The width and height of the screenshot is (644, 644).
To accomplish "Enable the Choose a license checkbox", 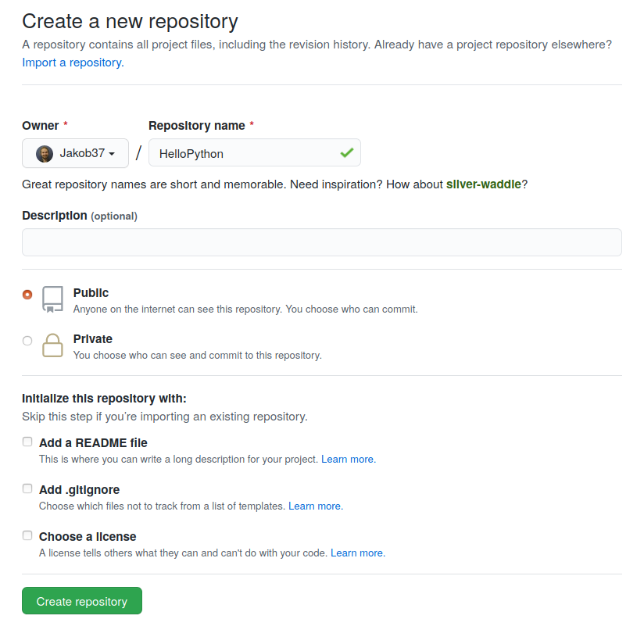I will tap(27, 535).
